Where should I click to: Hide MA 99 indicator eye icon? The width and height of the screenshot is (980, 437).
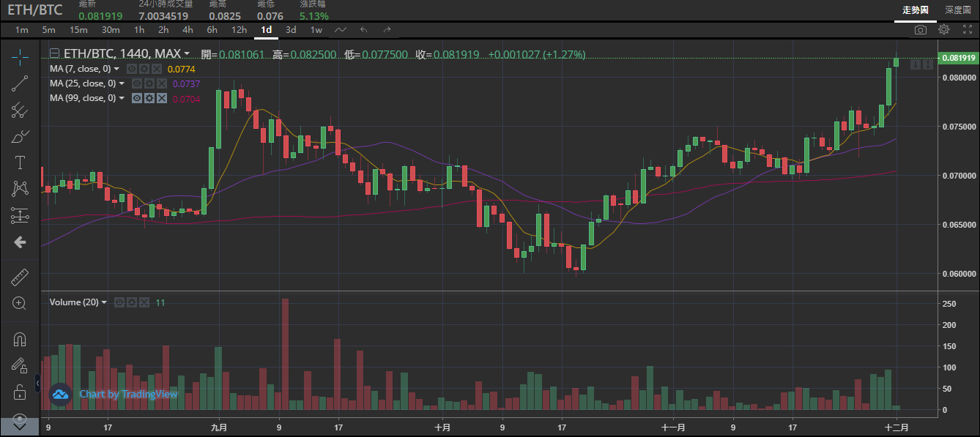point(136,98)
